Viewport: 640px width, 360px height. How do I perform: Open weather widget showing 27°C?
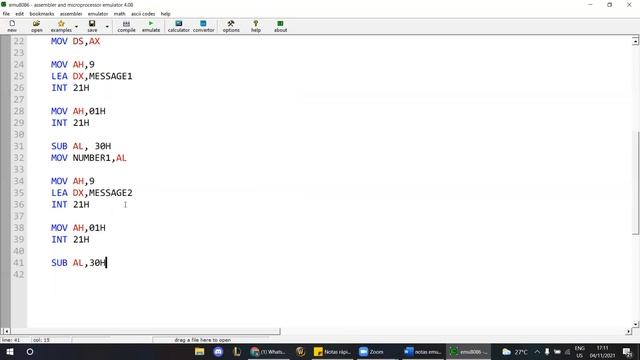515,351
